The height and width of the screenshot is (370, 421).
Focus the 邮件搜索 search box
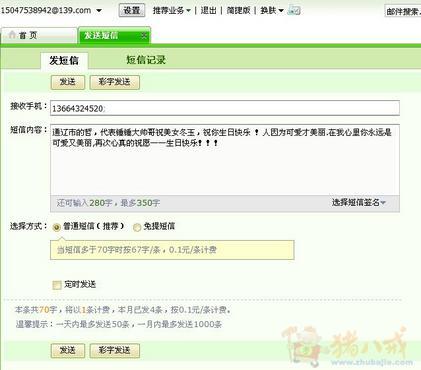point(403,12)
